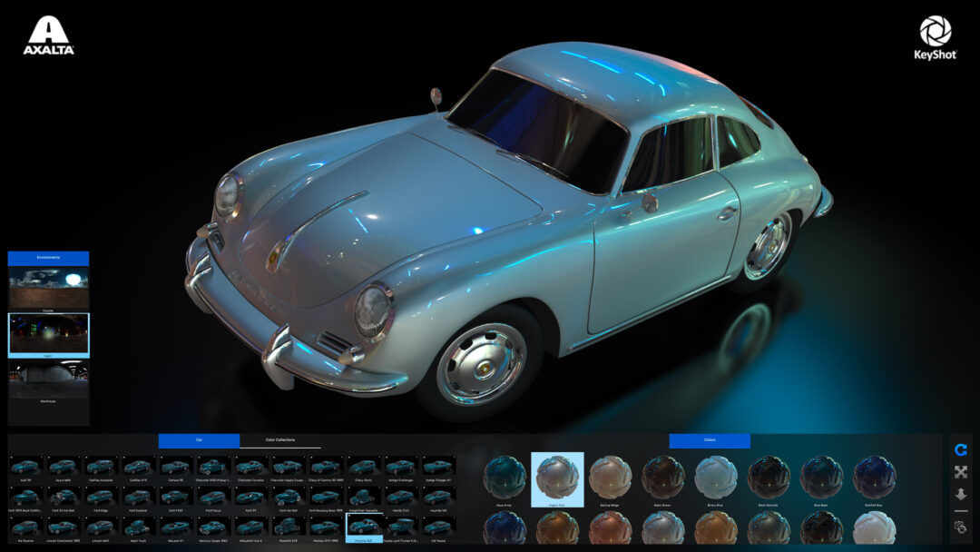Image resolution: width=980 pixels, height=552 pixels.
Task: Select the Outside environment thumbnail
Action: coord(48,288)
